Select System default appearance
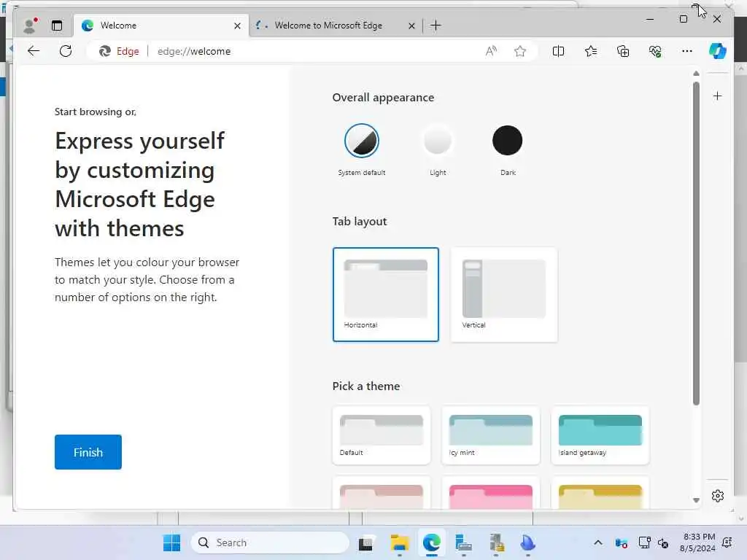The image size is (747, 560). pos(362,141)
